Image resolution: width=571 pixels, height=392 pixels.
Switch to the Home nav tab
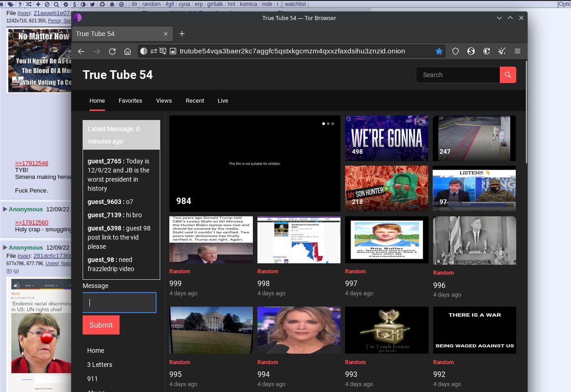(x=97, y=100)
